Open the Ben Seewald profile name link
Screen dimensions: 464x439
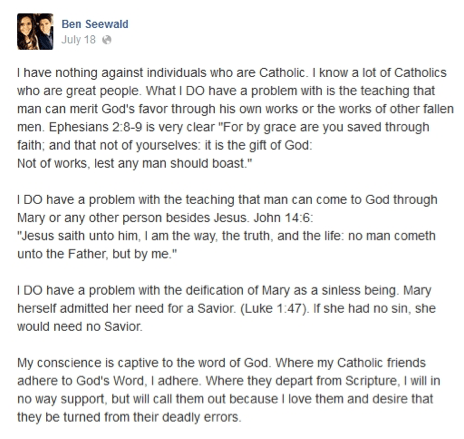(x=95, y=24)
